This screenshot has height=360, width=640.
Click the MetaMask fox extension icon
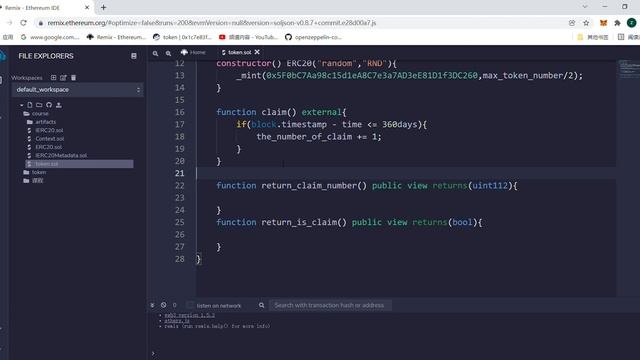(x=603, y=23)
